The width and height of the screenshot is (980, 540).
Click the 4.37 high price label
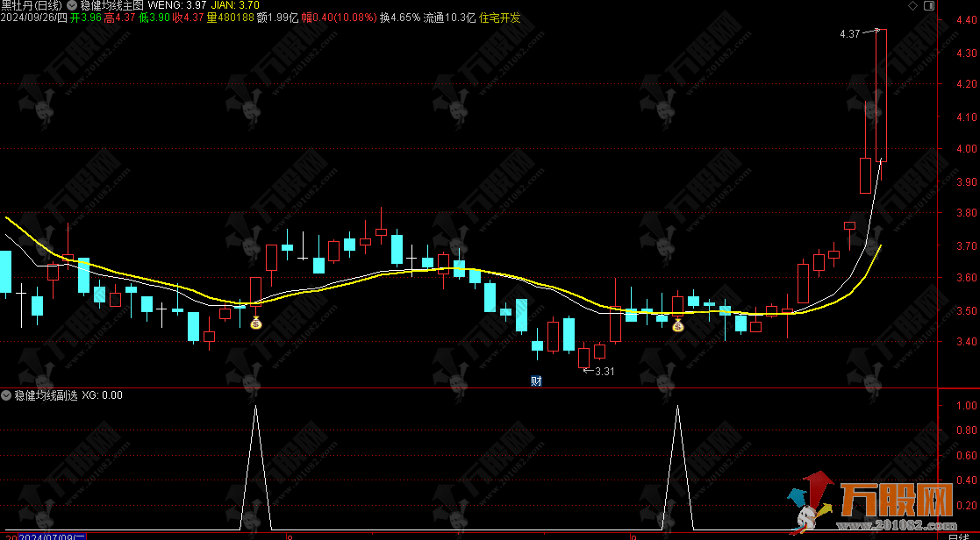pos(850,34)
